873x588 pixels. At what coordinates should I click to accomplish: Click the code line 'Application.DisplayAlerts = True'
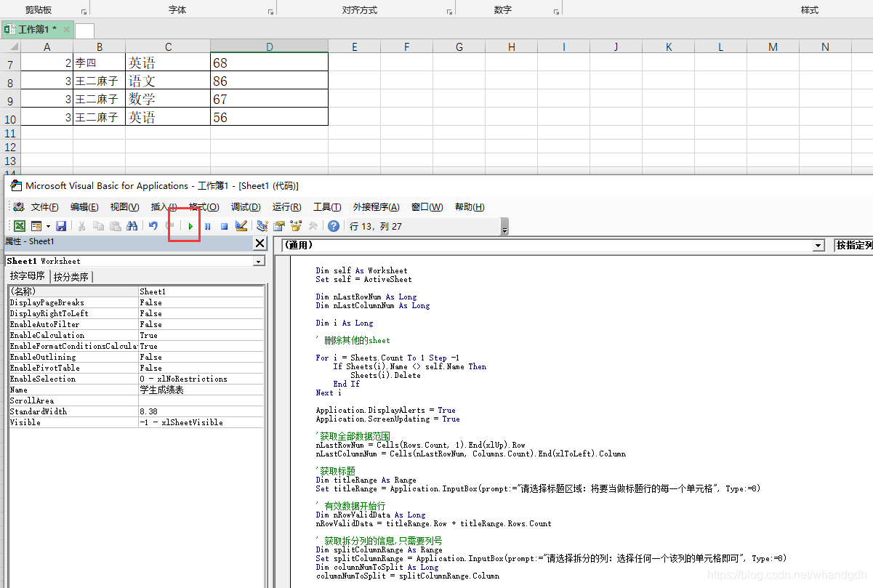386,410
